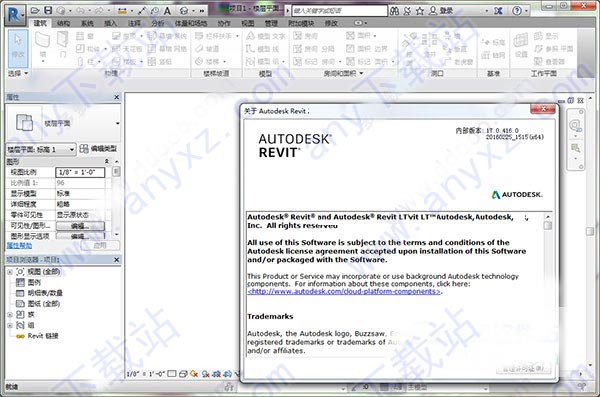Click the 编辑类型 button
Image resolution: width=600 pixels, height=397 pixels.
[x=99, y=149]
